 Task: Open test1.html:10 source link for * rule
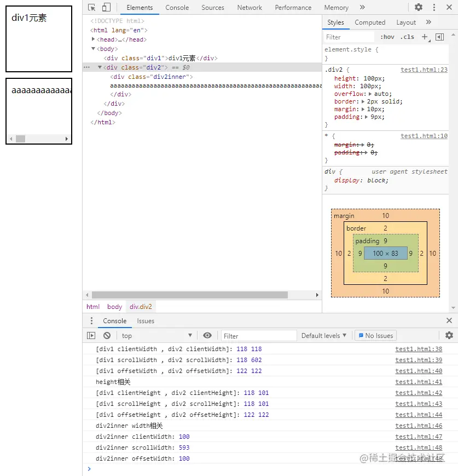click(x=424, y=136)
